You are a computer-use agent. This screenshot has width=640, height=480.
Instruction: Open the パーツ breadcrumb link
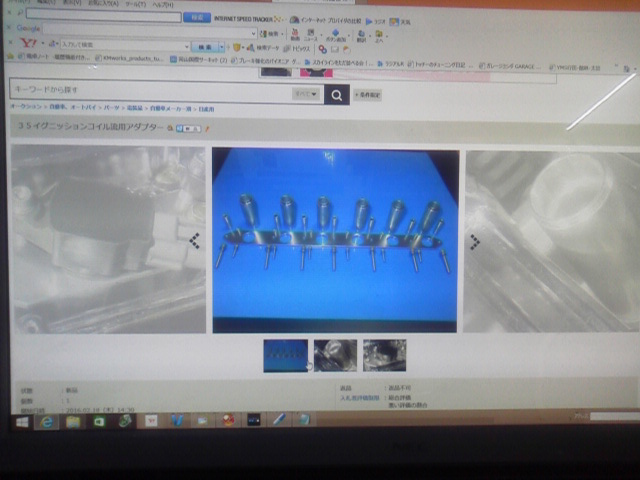tap(111, 107)
